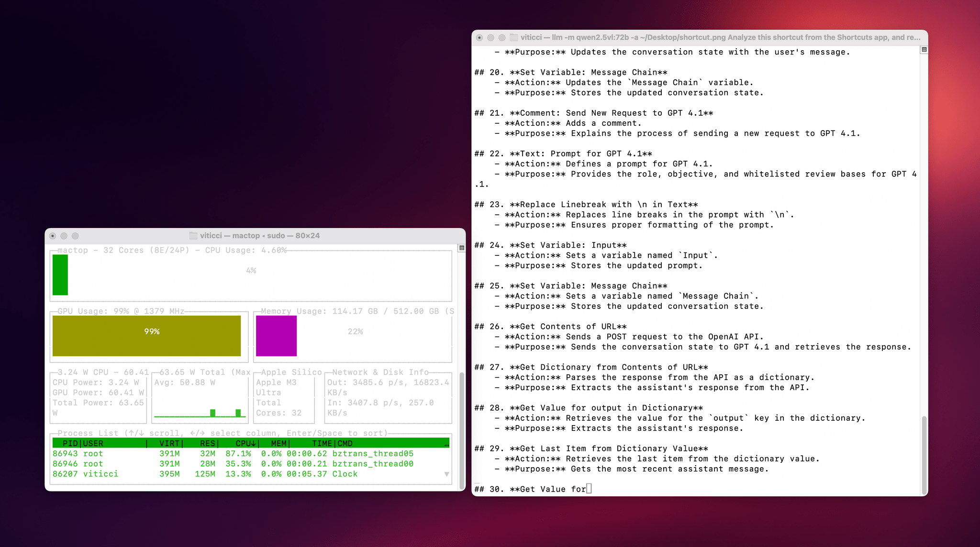Click the 'viticci — mactop ◂ sudo — 80×24' title
Screen dimensions: 980x547
(260, 236)
